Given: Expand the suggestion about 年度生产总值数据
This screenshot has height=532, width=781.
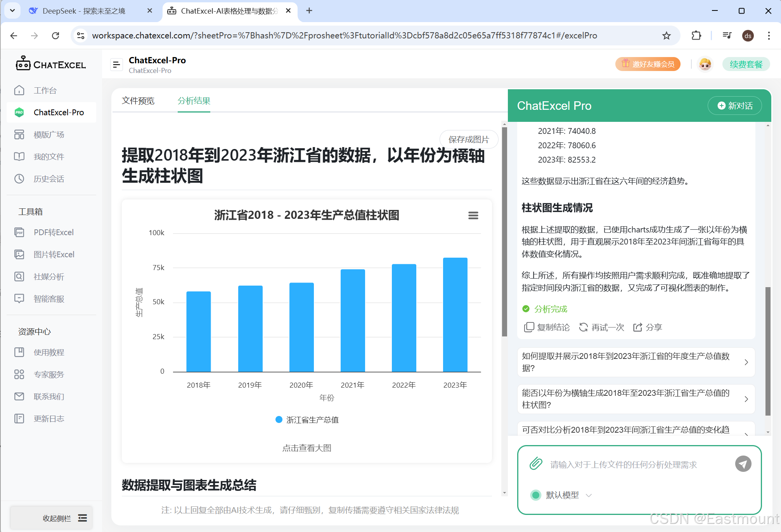Looking at the screenshot, I should (x=636, y=362).
